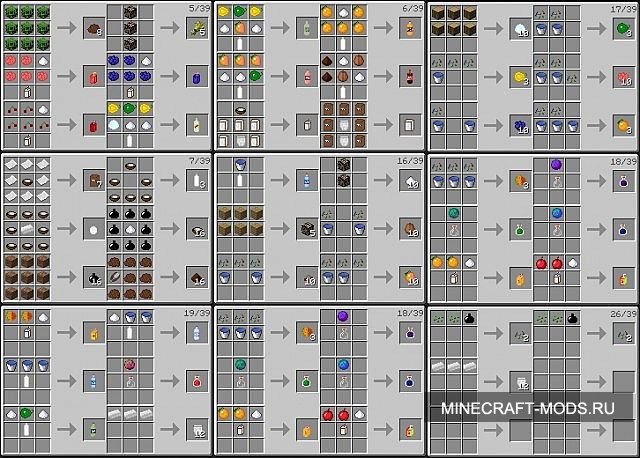Click the pink round ingredient above the flask in panel 19/39
Screen dimensions: 640x458
(x=130, y=365)
